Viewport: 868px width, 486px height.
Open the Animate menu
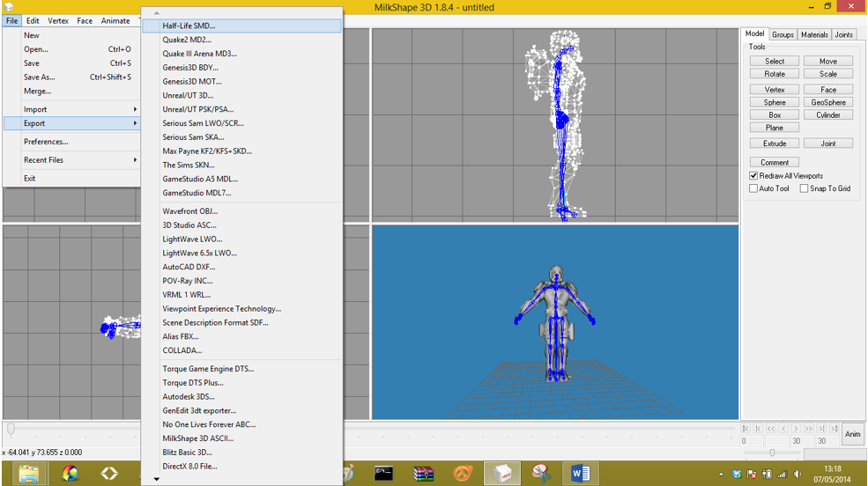point(115,20)
